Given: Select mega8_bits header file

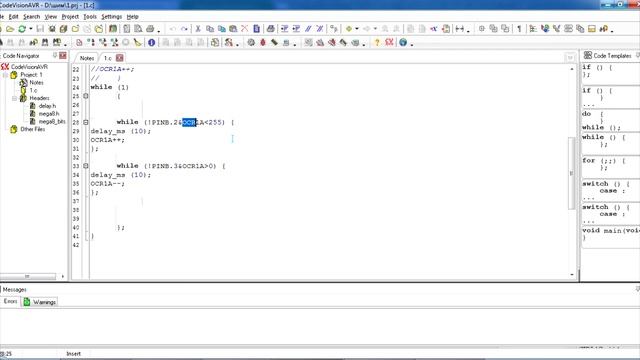Looking at the screenshot, I should (52, 121).
